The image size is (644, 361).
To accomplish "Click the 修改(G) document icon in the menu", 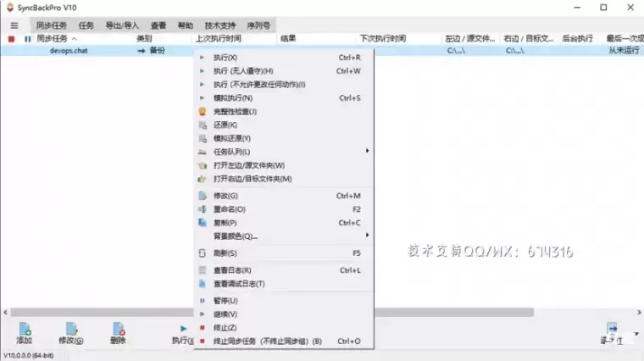I will tap(202, 196).
